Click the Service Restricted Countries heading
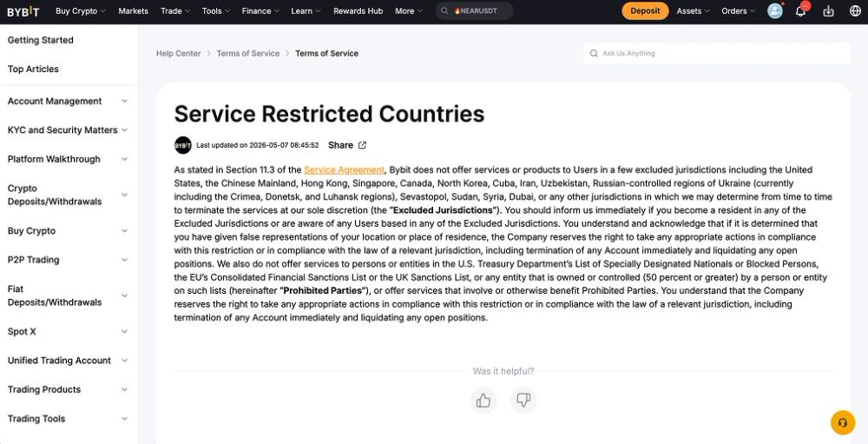The height and width of the screenshot is (444, 868). [x=329, y=114]
